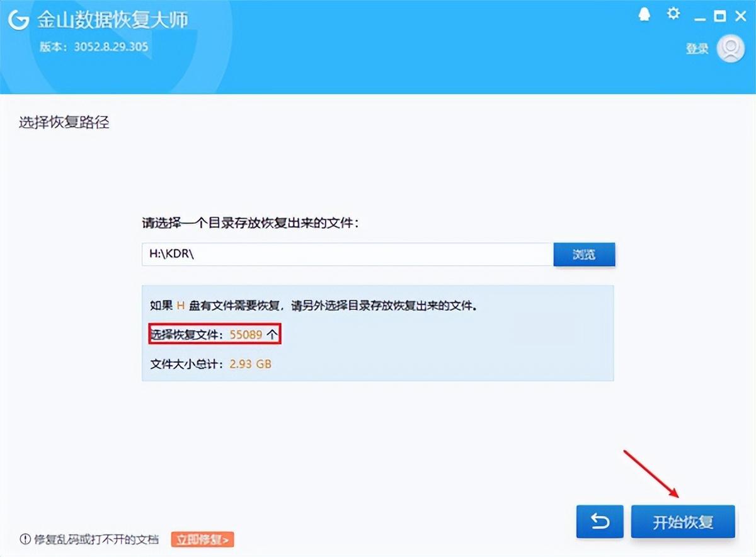The height and width of the screenshot is (557, 756).
Task: Click the total size value 2.93 GB
Action: 250,364
